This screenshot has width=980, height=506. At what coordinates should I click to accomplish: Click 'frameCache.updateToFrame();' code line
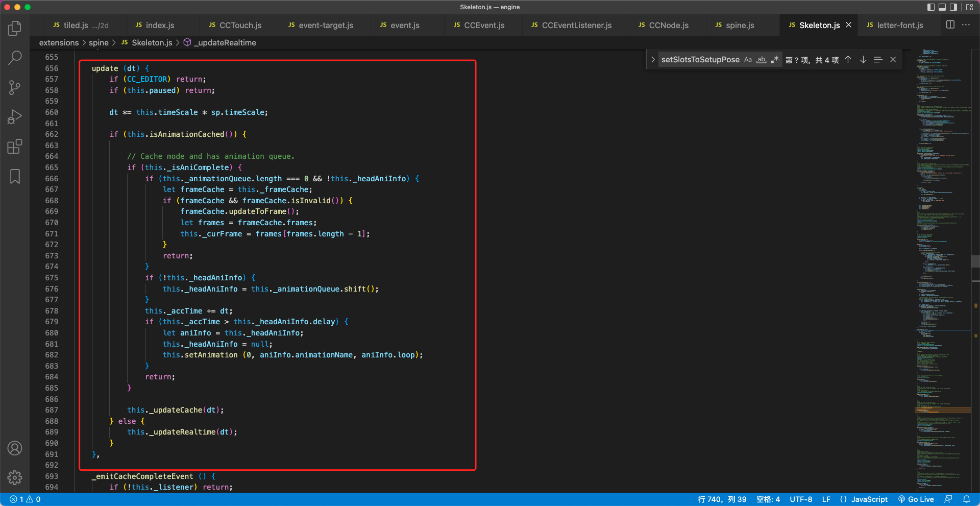tap(240, 211)
